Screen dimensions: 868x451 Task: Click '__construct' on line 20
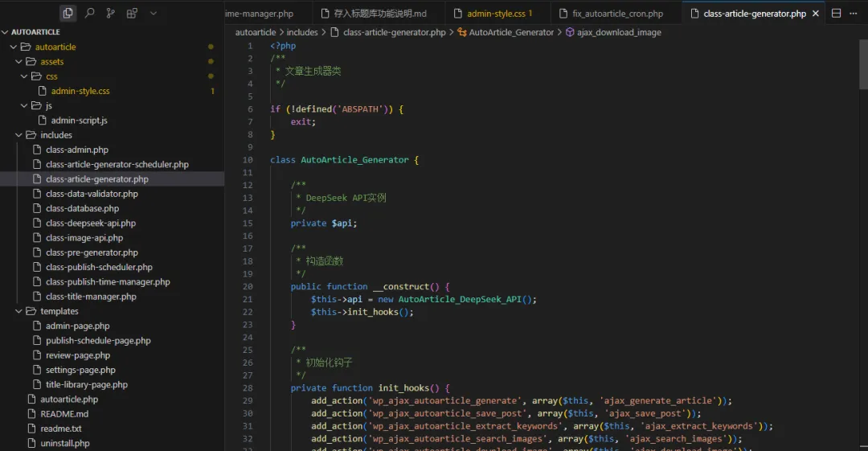tap(403, 286)
